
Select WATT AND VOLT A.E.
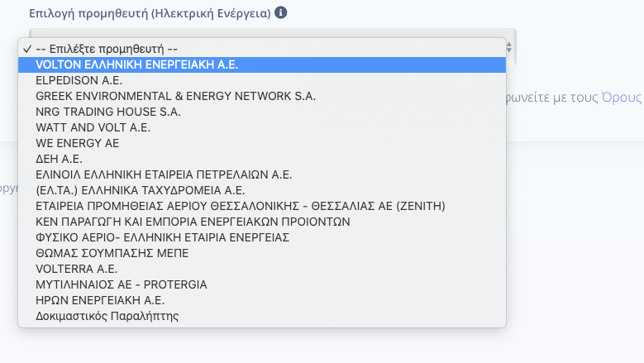[x=262, y=127]
